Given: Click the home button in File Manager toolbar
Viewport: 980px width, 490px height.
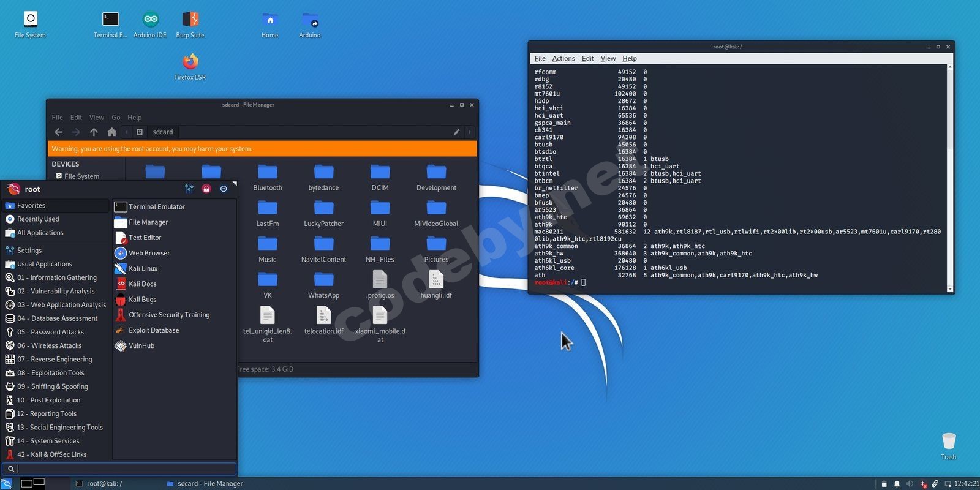Looking at the screenshot, I should (111, 132).
